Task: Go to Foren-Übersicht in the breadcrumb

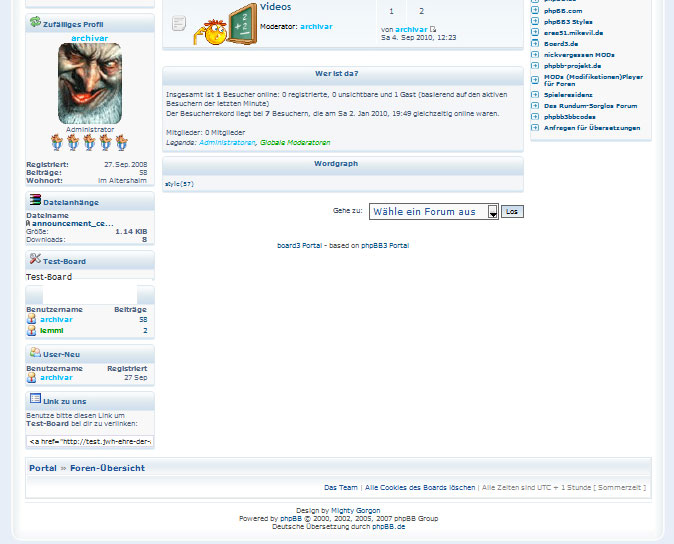Action: (107, 468)
